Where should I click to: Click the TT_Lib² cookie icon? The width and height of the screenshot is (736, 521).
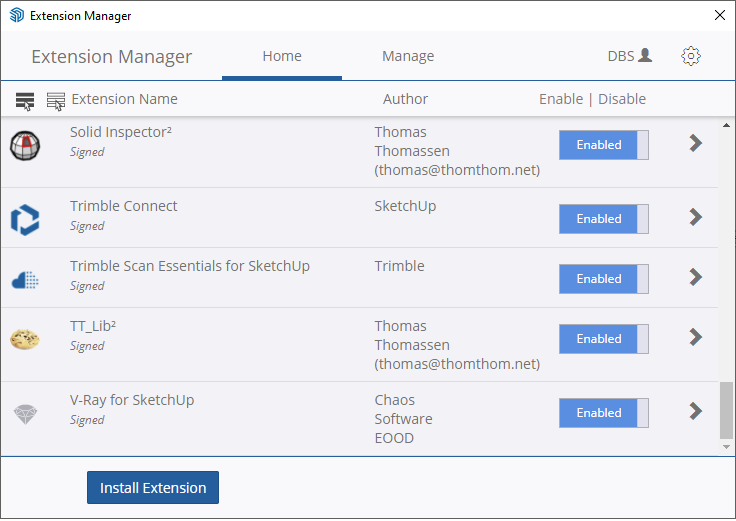coord(25,339)
